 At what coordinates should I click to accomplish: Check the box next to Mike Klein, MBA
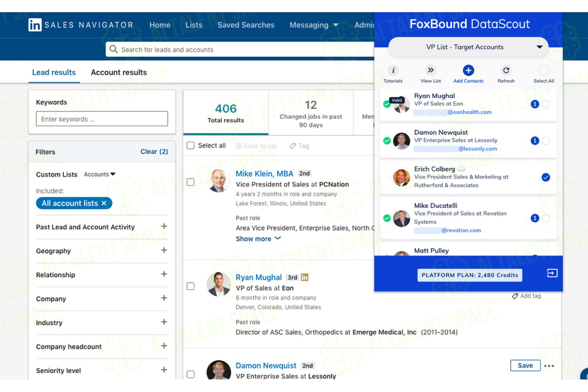[191, 182]
